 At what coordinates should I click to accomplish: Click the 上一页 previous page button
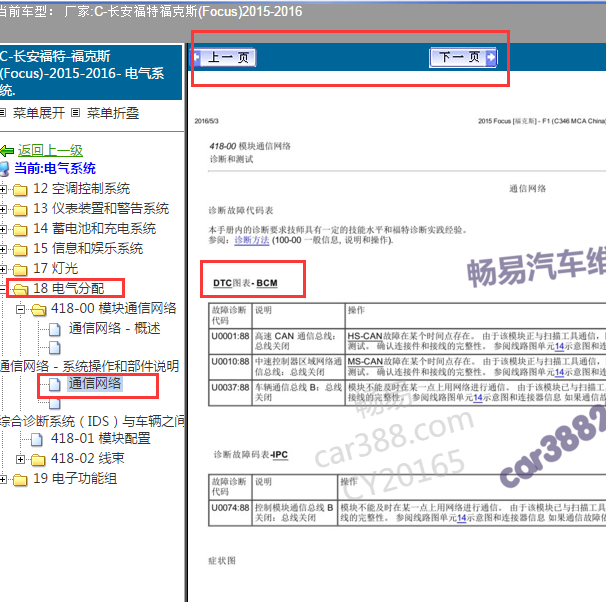[227, 58]
